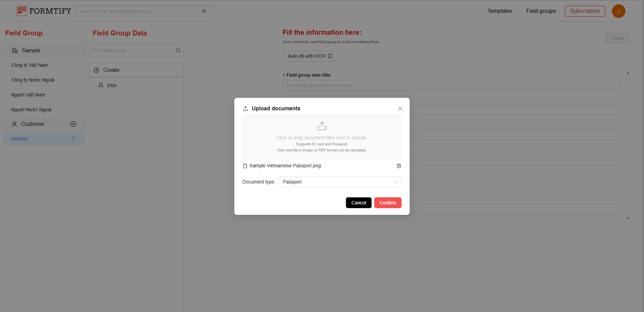Expand the Customer field group section
Screen dimensions: 644x312
[x=33, y=124]
